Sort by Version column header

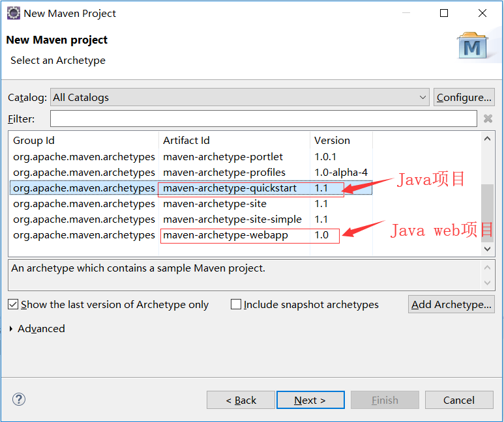pyautogui.click(x=342, y=141)
